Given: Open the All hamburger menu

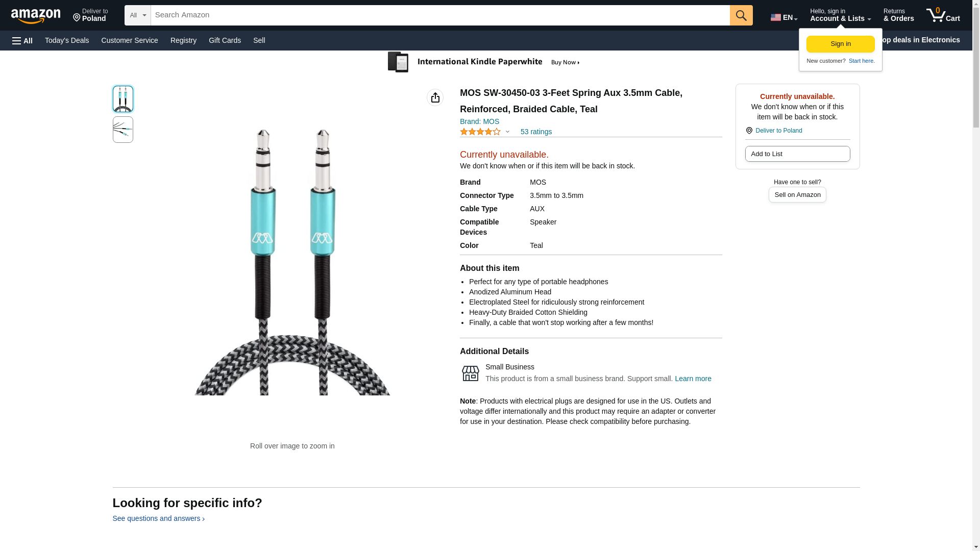Looking at the screenshot, I should click(22, 40).
